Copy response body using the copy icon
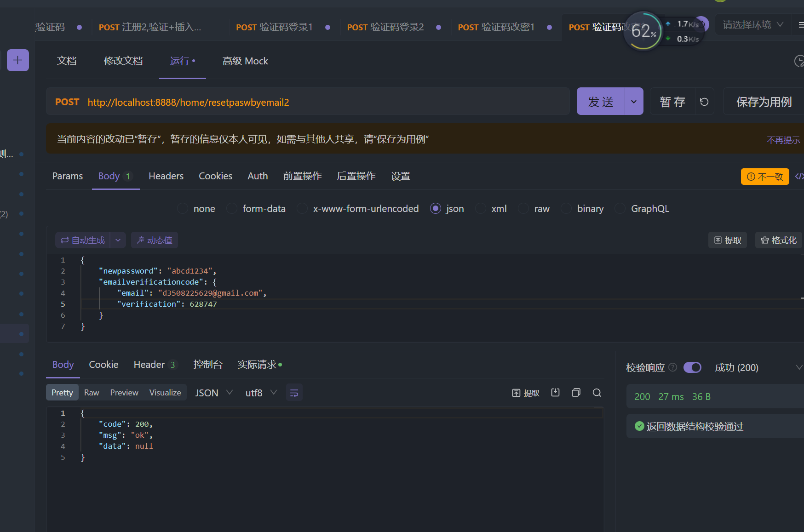 (576, 393)
